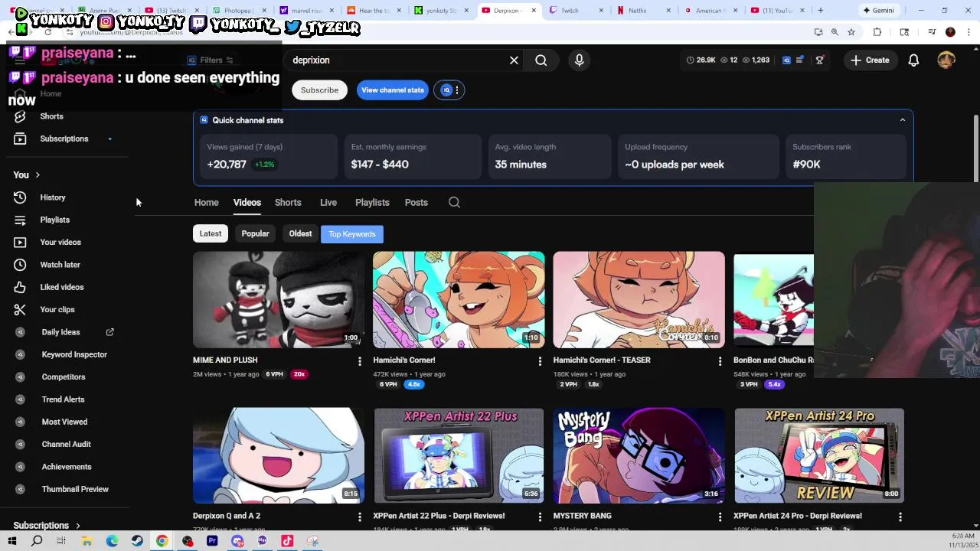Open options menu for Hamichi's Corner! - TEASER video
This screenshot has height=551, width=980.
click(720, 361)
